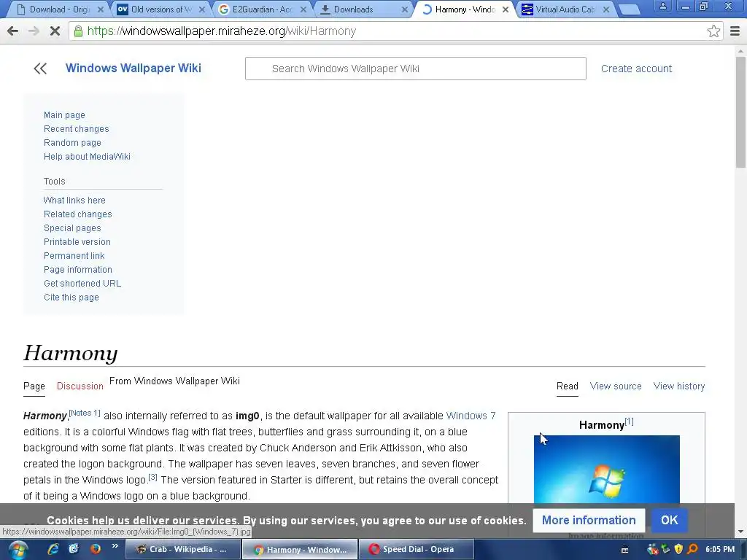Click Harmony - Window taskbar button
This screenshot has height=560, width=747.
click(x=299, y=550)
